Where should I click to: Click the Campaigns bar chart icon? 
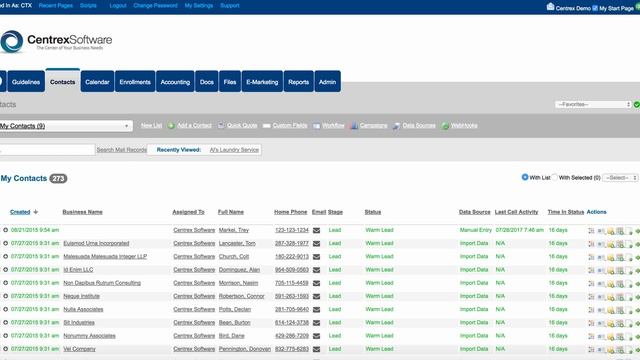[354, 126]
